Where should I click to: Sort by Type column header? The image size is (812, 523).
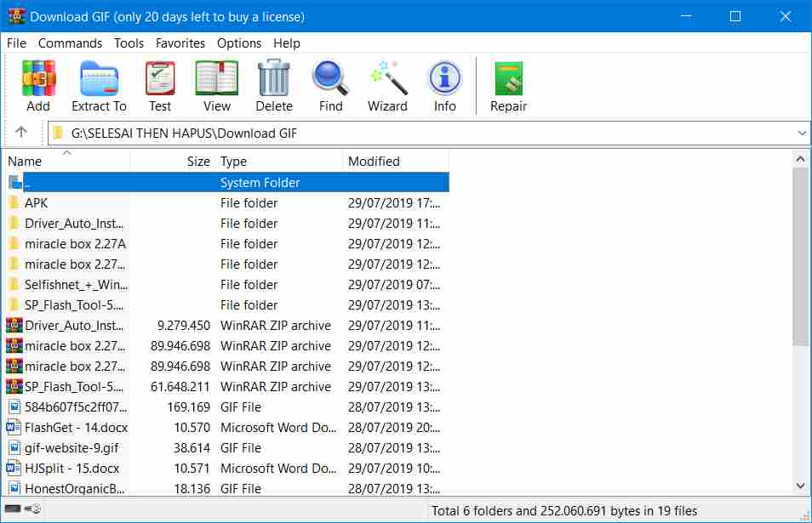(x=279, y=161)
